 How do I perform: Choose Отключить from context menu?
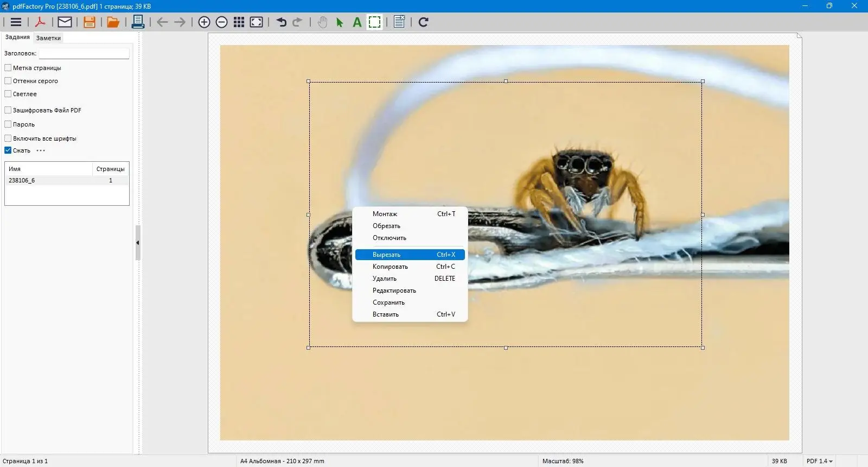tap(410, 238)
